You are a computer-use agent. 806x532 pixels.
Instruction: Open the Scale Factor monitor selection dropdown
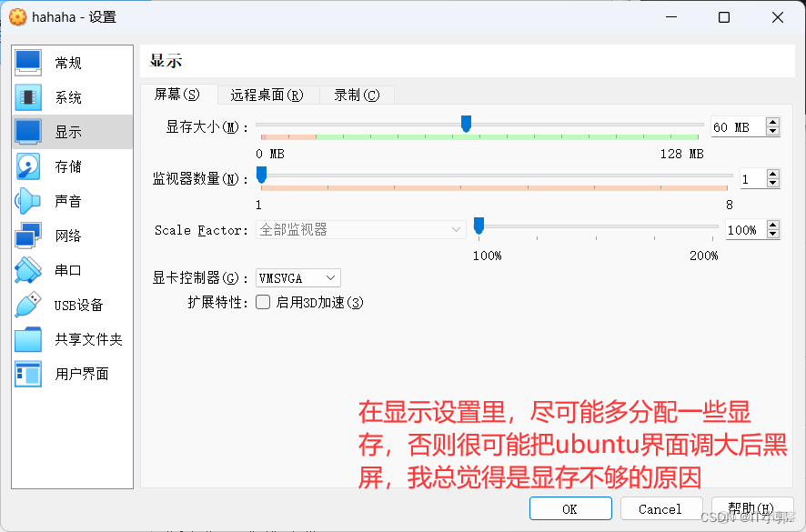tap(360, 230)
